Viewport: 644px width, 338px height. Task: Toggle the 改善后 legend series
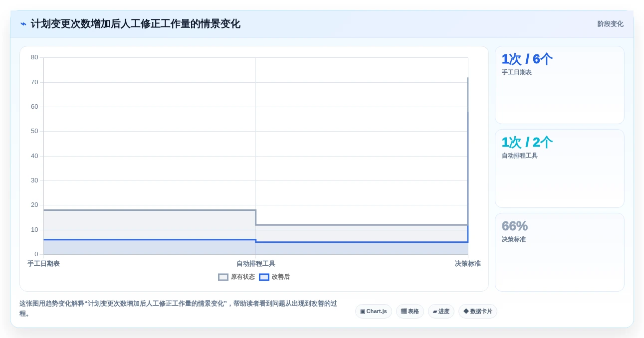coord(274,277)
